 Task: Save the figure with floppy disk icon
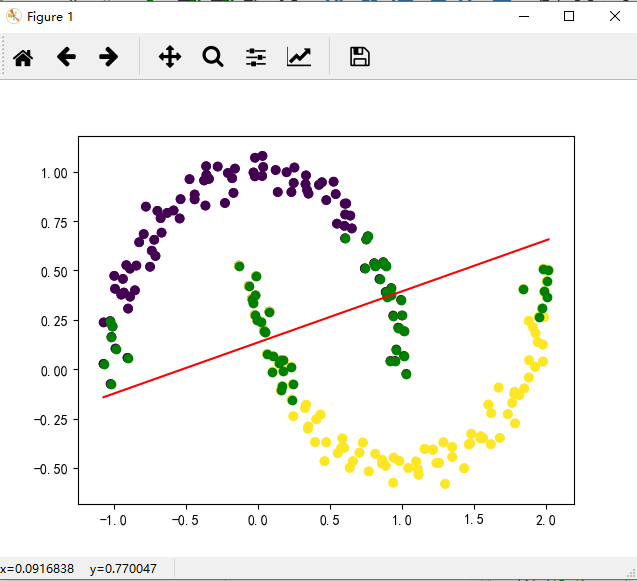click(x=360, y=56)
